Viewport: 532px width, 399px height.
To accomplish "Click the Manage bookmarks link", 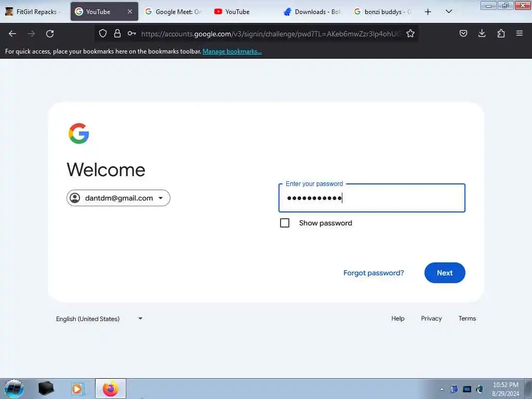I will pyautogui.click(x=232, y=51).
